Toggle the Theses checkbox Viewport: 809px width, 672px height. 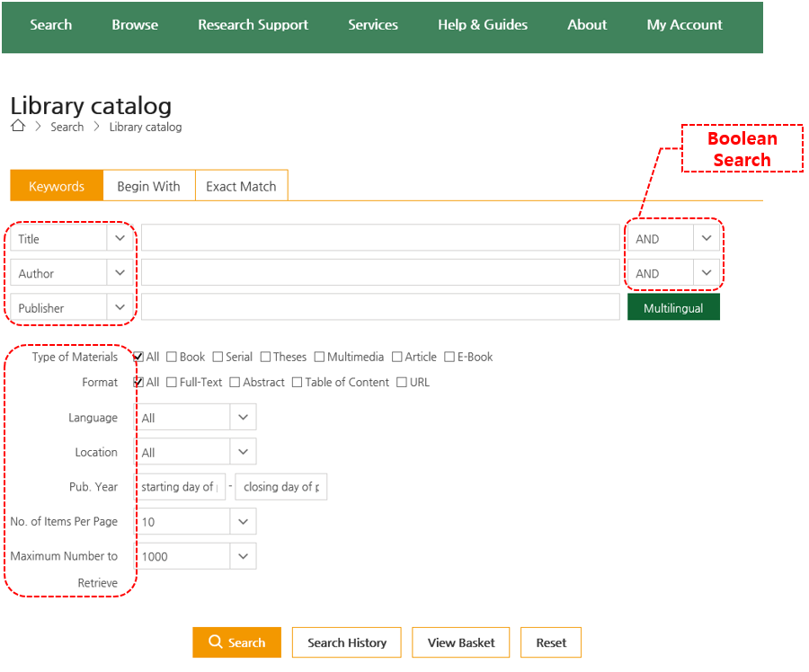[265, 357]
